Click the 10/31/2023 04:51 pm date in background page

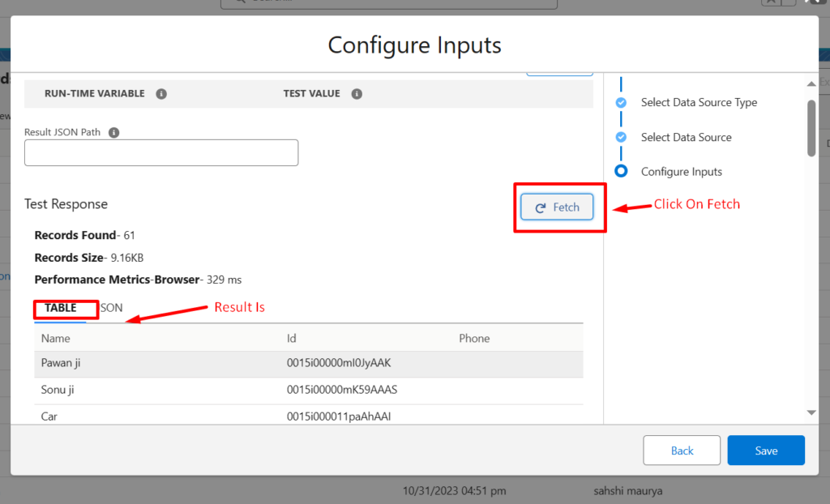tap(454, 491)
